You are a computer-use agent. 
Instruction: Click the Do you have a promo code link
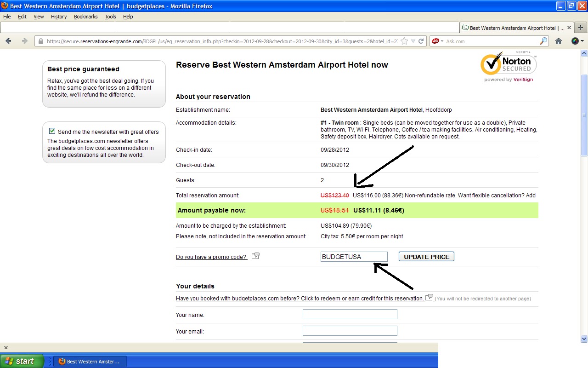click(x=212, y=257)
